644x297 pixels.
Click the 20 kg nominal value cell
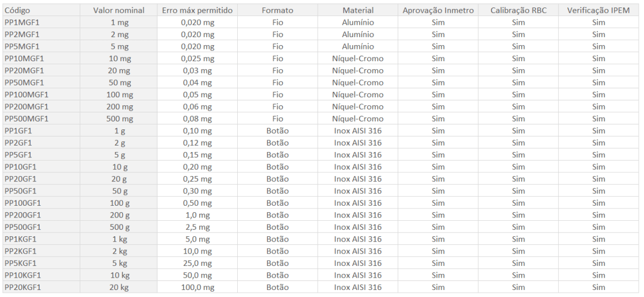tap(119, 287)
